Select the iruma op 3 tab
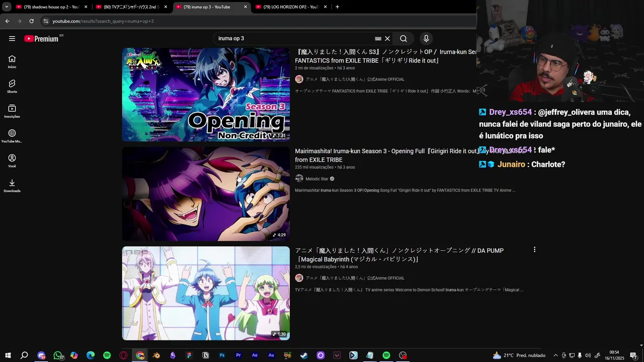 click(x=212, y=7)
